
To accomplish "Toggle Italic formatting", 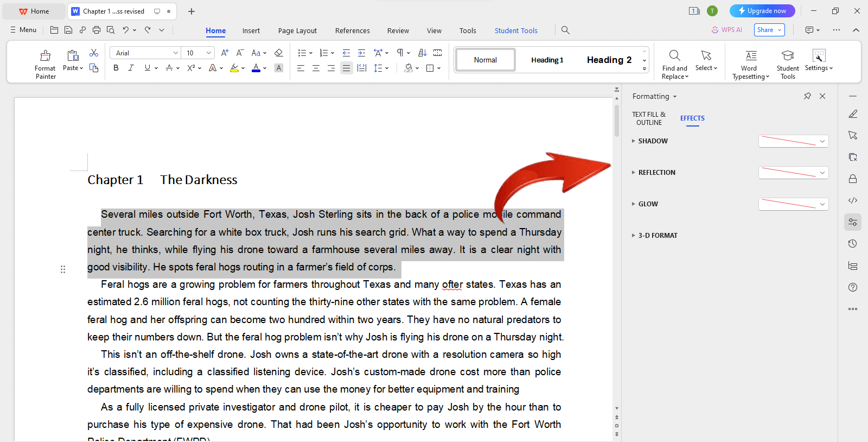I will (131, 68).
